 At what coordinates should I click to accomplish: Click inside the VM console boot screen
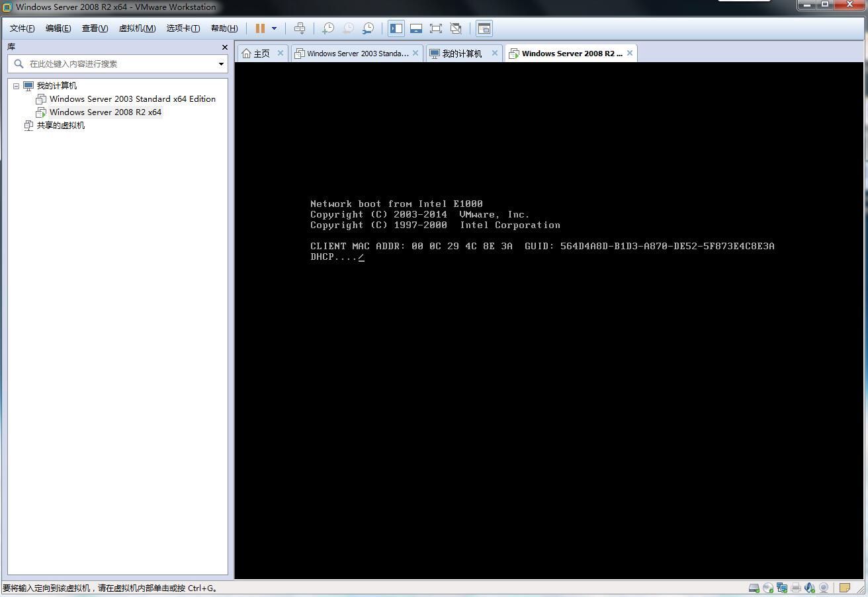click(549, 321)
